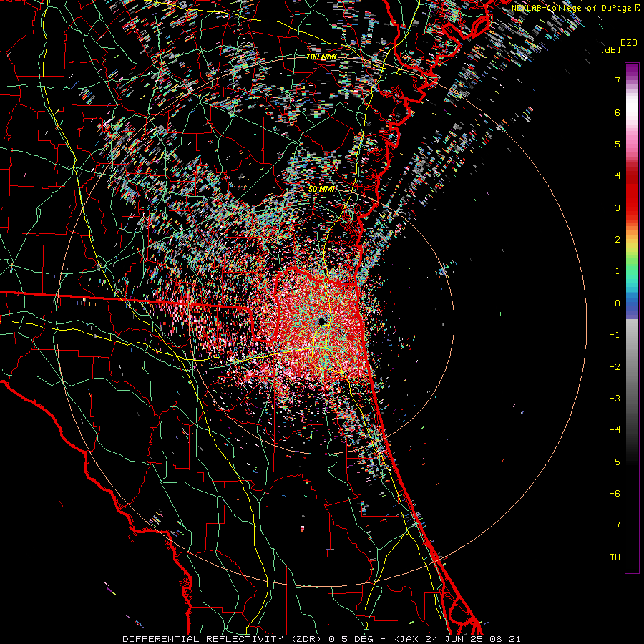Click the -5 value on the color scale
This screenshot has width=644, height=644.
point(615,462)
